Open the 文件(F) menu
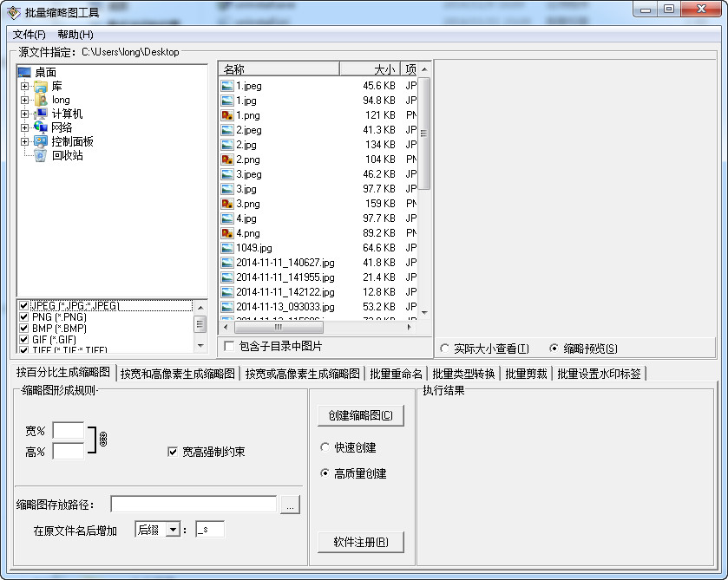This screenshot has height=580, width=728. coord(30,35)
